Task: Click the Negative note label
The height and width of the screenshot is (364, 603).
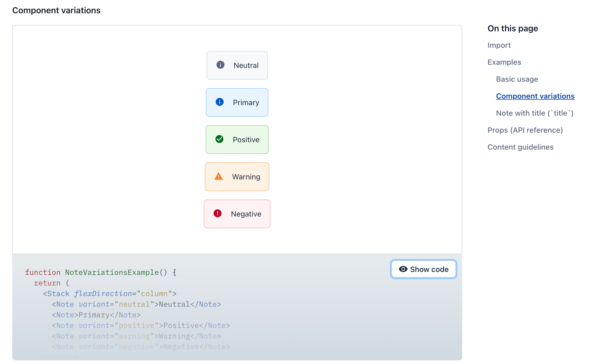Action: 246,214
